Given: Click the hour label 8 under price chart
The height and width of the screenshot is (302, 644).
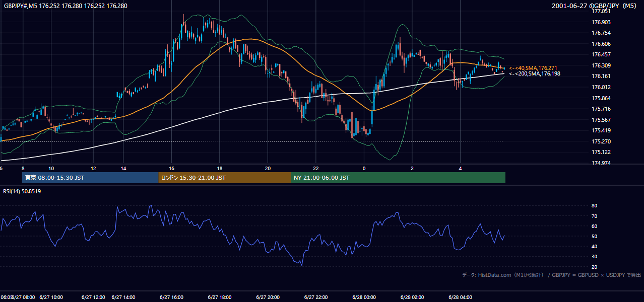Looking at the screenshot, I should click(x=23, y=168).
